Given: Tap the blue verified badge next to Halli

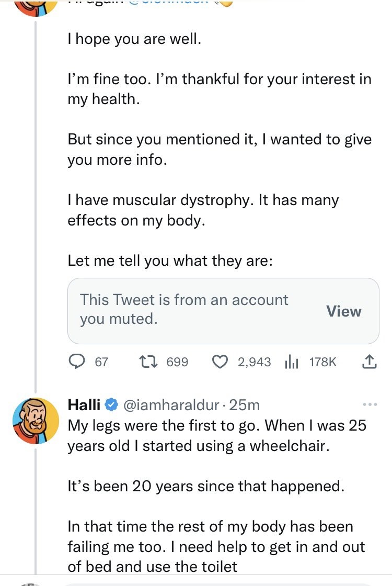Looking at the screenshot, I should coord(111,405).
